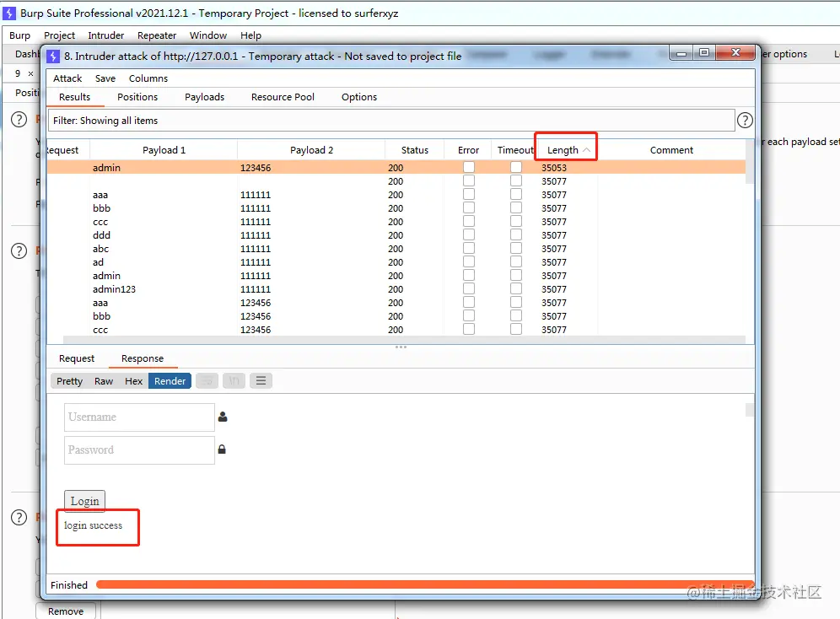
Task: Sort by Payload 1 column header
Action: pos(164,150)
